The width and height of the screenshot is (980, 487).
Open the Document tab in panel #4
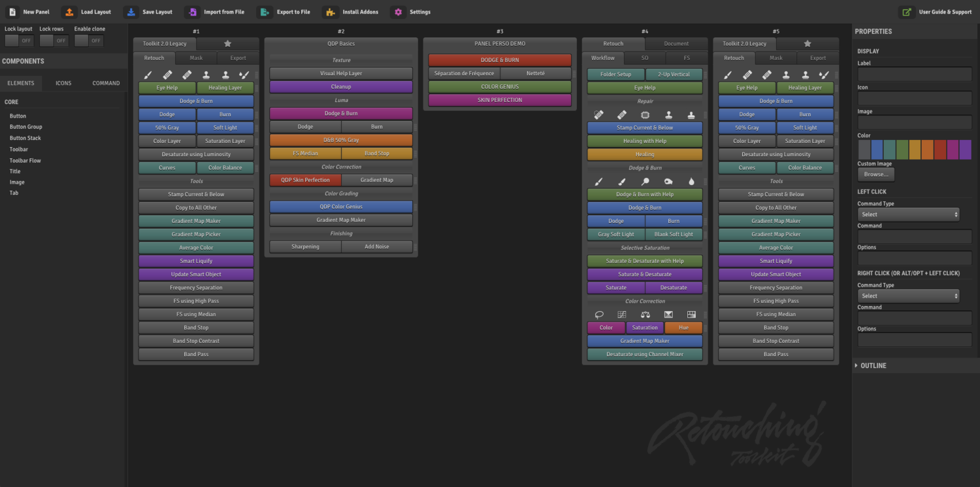tap(676, 44)
